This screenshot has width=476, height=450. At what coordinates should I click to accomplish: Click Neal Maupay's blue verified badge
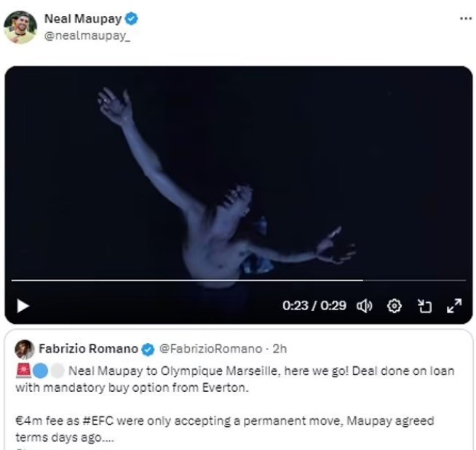coord(132,19)
